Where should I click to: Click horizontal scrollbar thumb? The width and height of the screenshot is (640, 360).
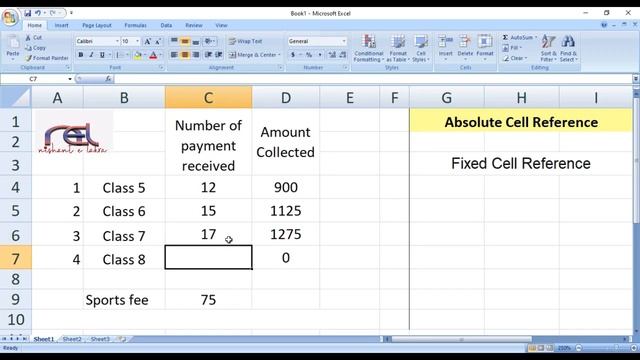461,339
